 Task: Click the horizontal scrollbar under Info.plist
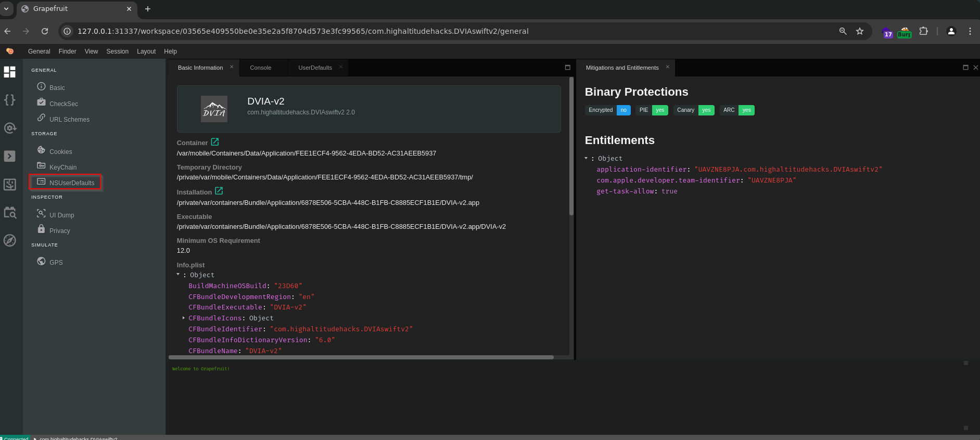tap(361, 357)
